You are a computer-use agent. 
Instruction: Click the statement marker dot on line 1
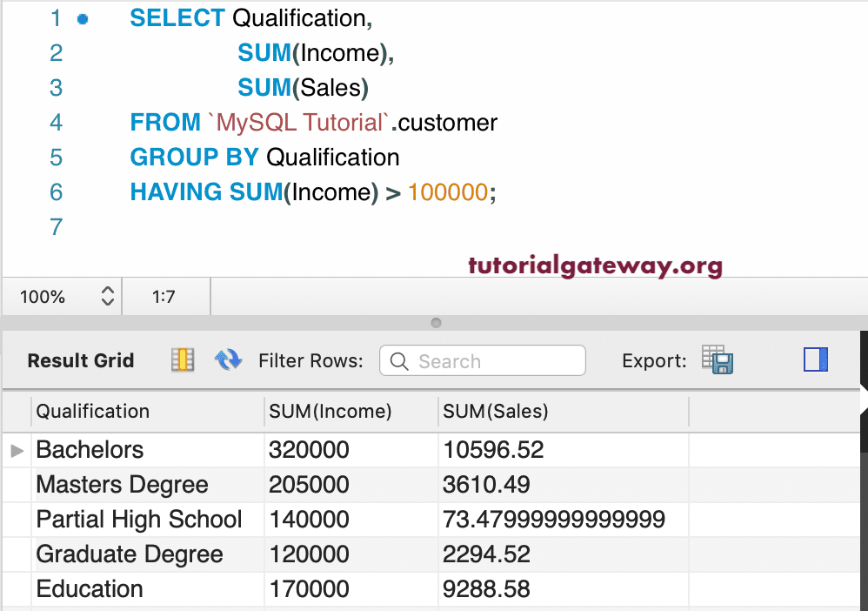83,18
